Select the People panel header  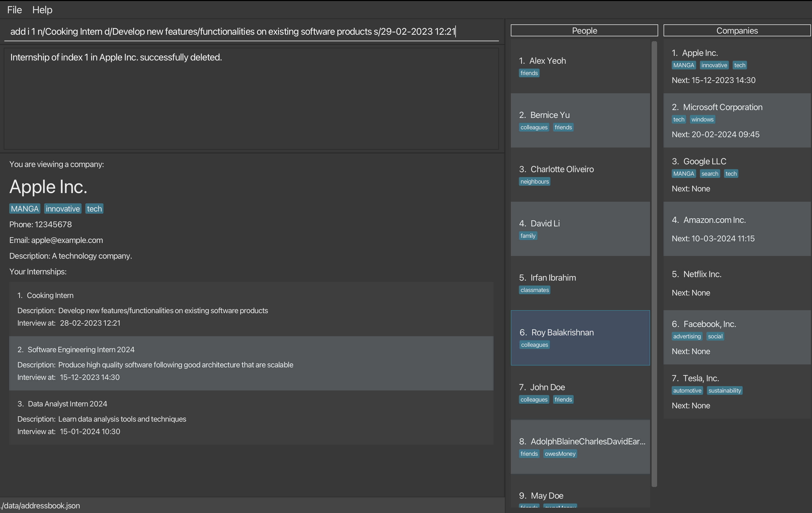coord(584,30)
